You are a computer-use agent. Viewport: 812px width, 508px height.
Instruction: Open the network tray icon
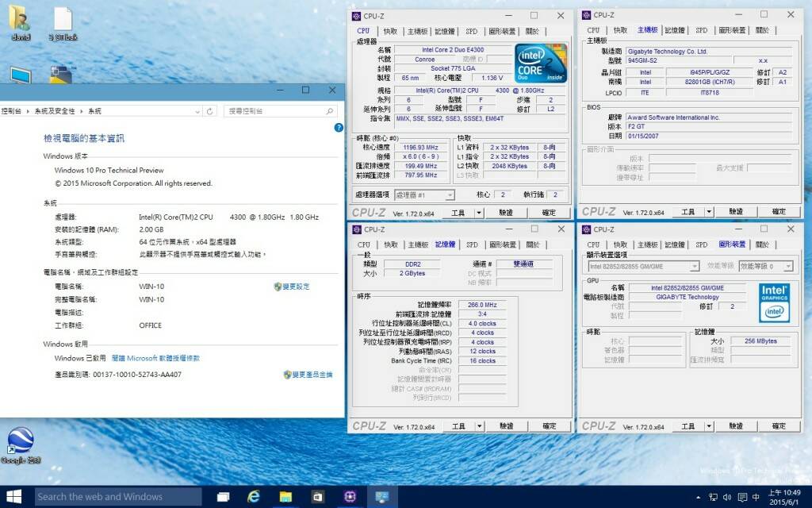713,498
